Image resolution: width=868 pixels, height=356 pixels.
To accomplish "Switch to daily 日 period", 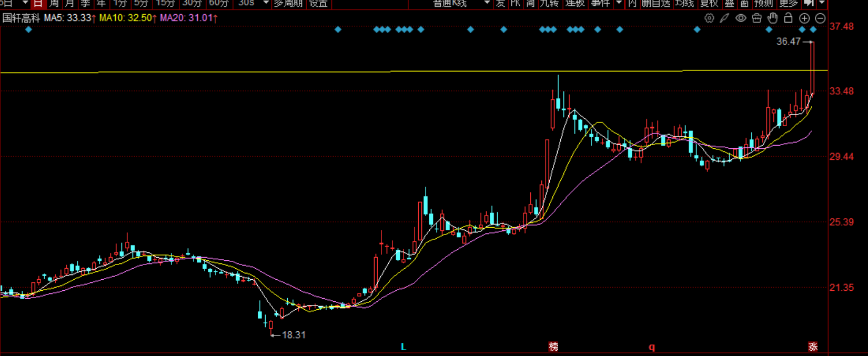I will click(x=37, y=3).
